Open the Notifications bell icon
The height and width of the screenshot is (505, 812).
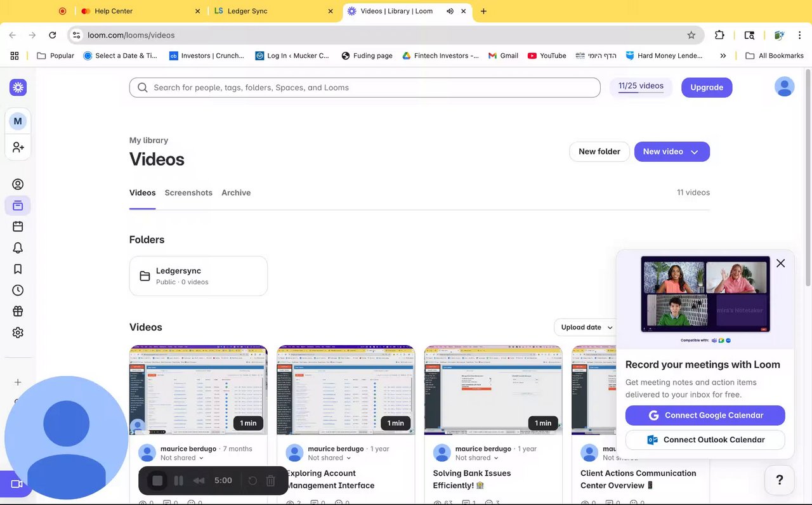pos(18,248)
